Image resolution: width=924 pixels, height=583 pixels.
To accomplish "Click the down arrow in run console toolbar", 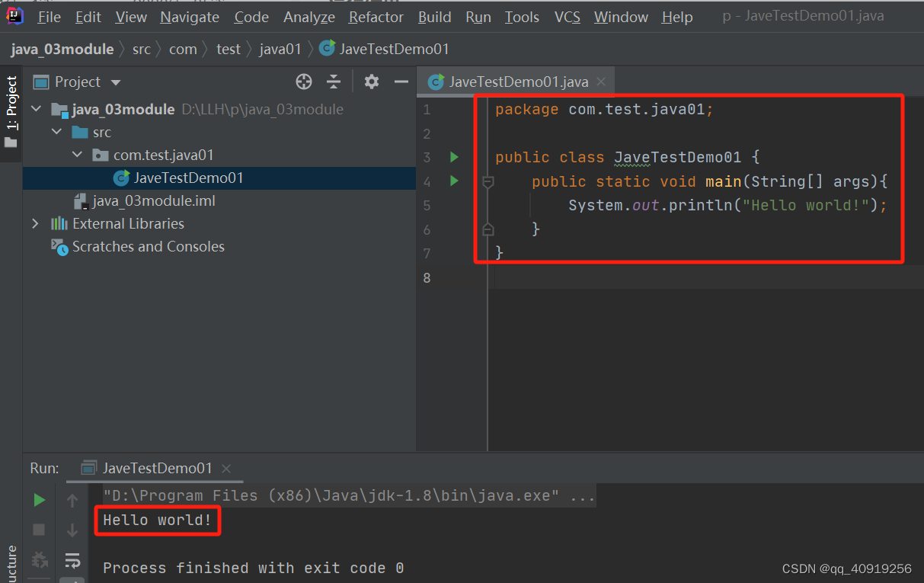I will 73,530.
